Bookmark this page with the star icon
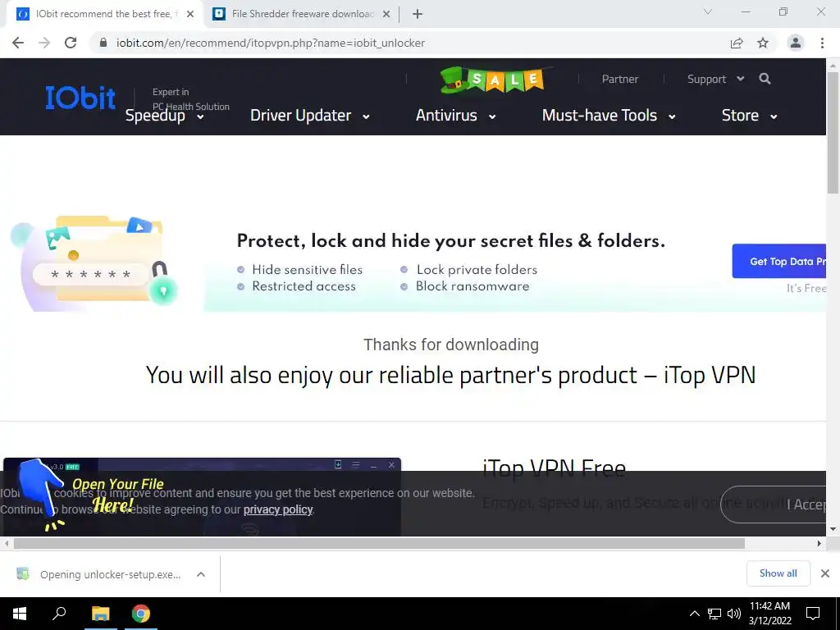The image size is (840, 630). [x=763, y=43]
